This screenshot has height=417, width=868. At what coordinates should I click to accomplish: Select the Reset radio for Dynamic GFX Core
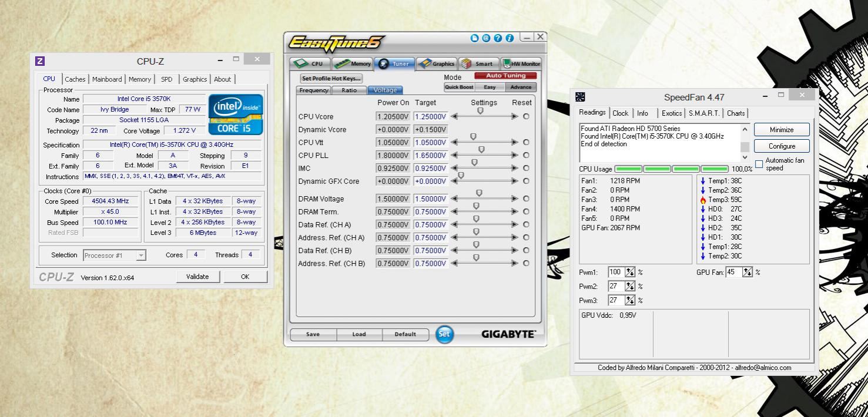click(x=526, y=181)
